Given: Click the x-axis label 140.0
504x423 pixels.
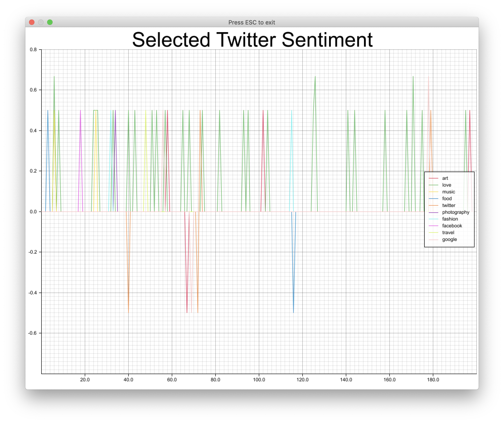Looking at the screenshot, I should click(x=346, y=380).
